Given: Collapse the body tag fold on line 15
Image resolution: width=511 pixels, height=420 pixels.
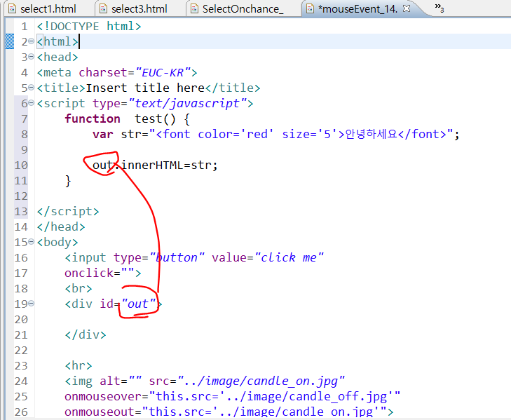Looking at the screenshot, I should pyautogui.click(x=32, y=242).
